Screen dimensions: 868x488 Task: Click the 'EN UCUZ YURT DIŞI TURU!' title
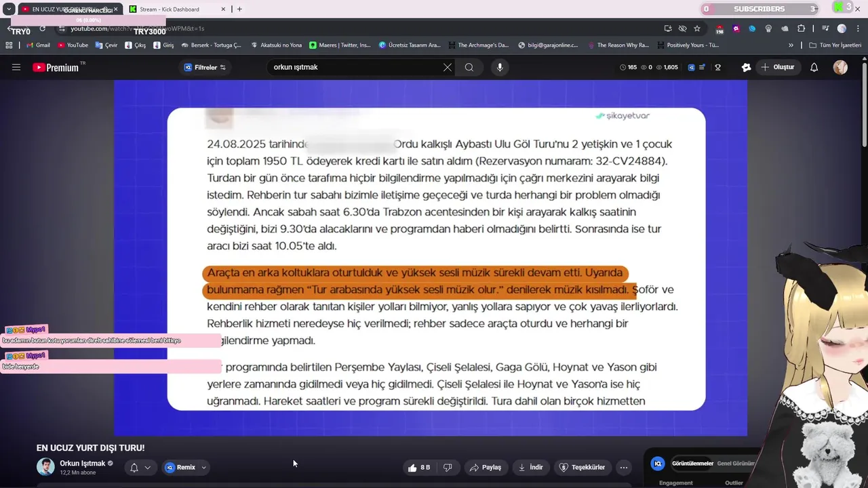[x=90, y=448]
